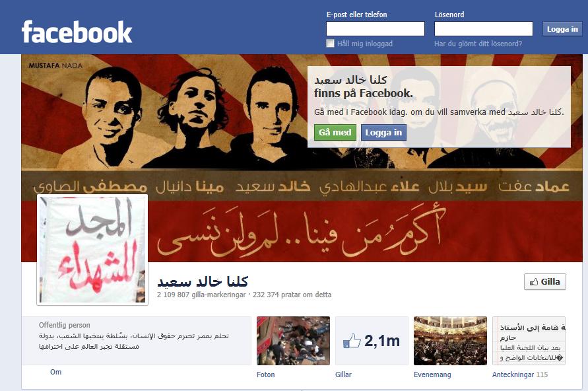Screen dimensions: 588x391
Task: Click the green Gå med button
Action: point(335,133)
